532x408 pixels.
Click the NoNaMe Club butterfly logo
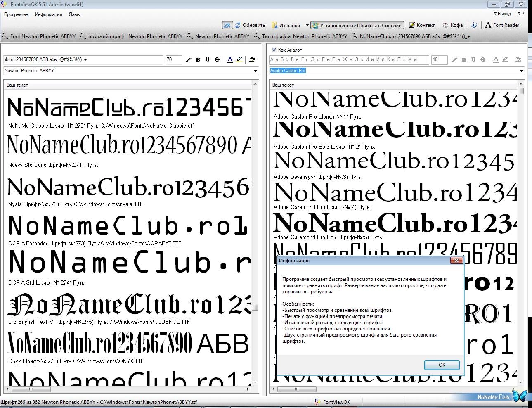pyautogui.click(x=520, y=396)
